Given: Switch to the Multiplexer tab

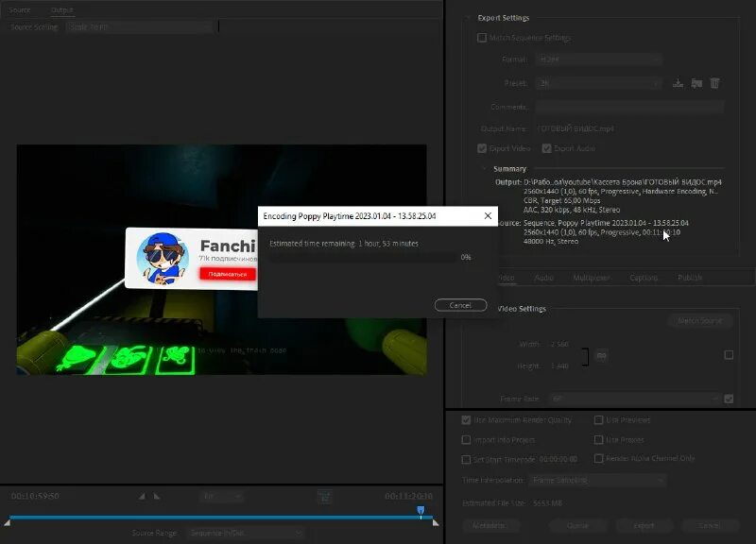Looking at the screenshot, I should (x=592, y=278).
